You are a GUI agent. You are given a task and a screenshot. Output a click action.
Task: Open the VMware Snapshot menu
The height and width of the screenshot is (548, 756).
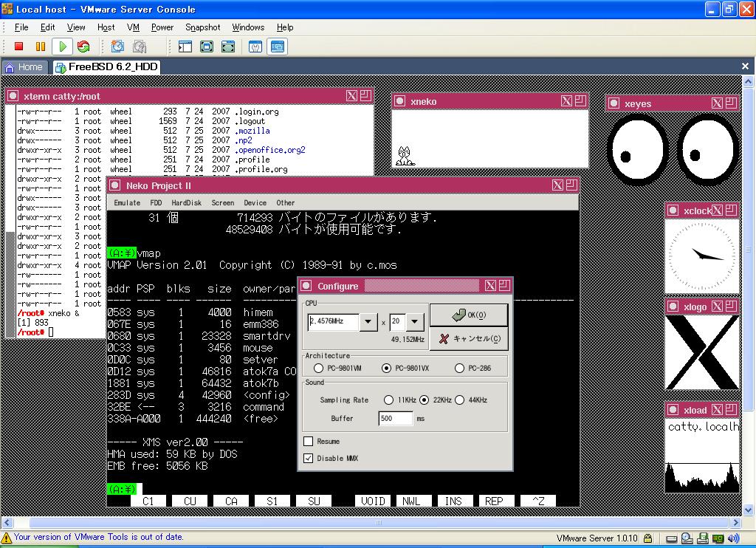click(202, 27)
